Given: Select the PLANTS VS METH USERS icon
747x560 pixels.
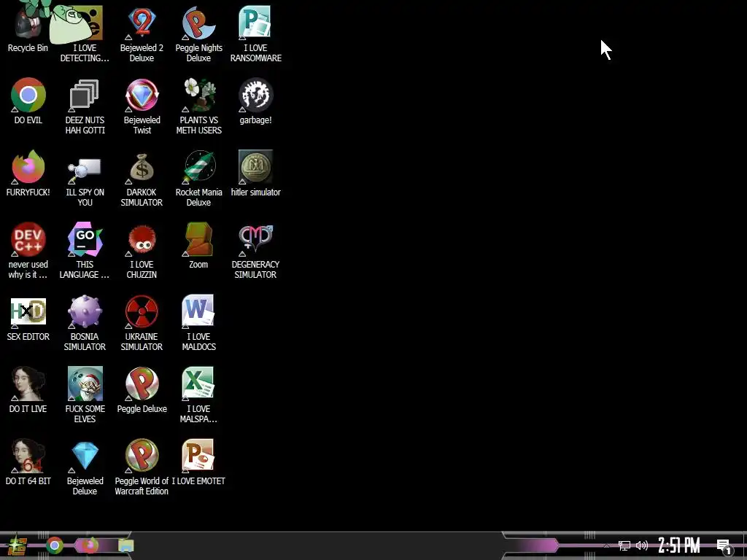Looking at the screenshot, I should [198, 95].
